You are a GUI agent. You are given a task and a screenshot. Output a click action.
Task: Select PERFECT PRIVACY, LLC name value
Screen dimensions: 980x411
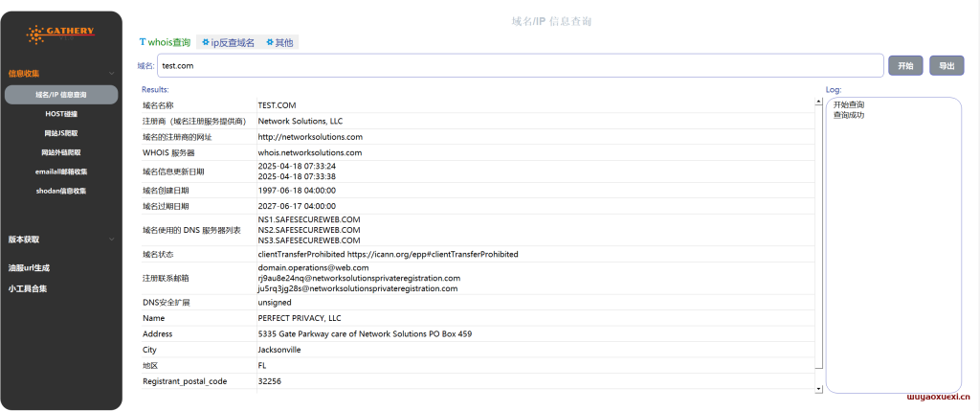[300, 318]
